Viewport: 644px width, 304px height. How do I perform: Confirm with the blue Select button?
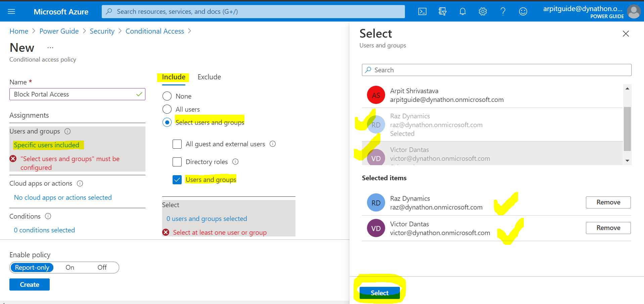pyautogui.click(x=379, y=293)
